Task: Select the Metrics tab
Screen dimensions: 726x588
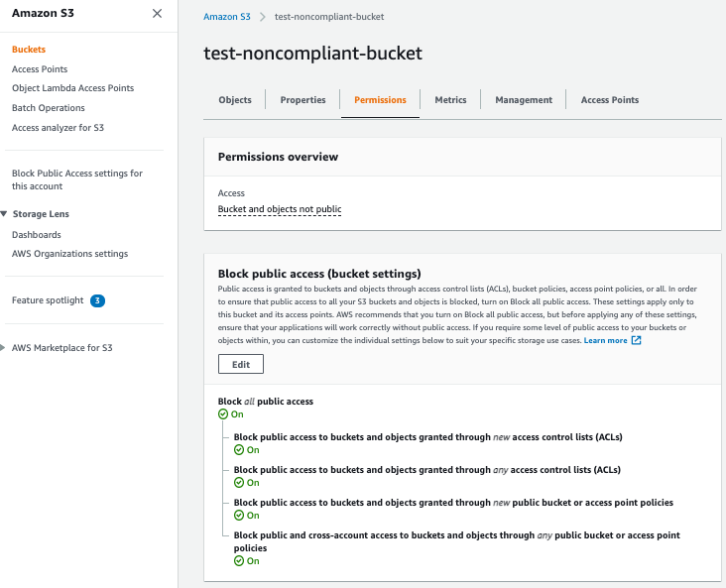Action: (450, 100)
